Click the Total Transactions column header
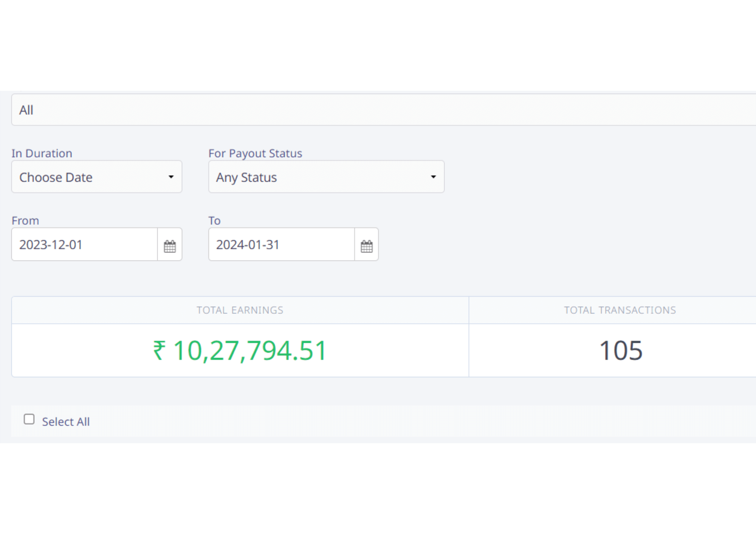This screenshot has width=756, height=534. pos(620,310)
